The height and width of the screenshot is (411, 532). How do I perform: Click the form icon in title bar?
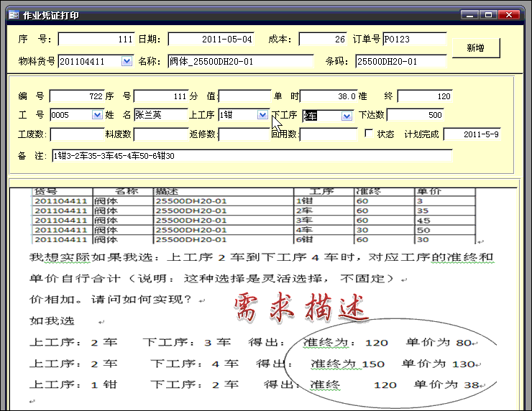pos(14,15)
